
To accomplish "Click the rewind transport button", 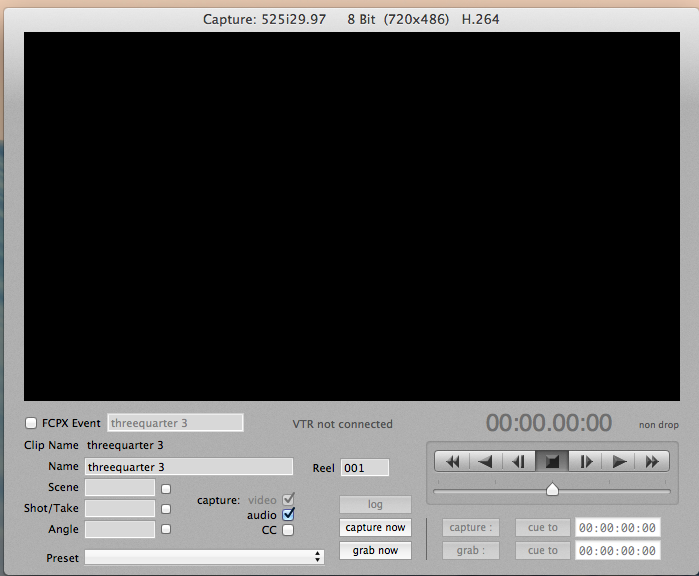I will [452, 461].
